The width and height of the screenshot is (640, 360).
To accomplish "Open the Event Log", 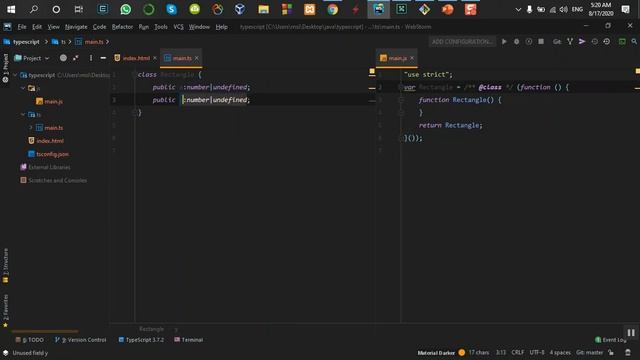I will point(611,340).
